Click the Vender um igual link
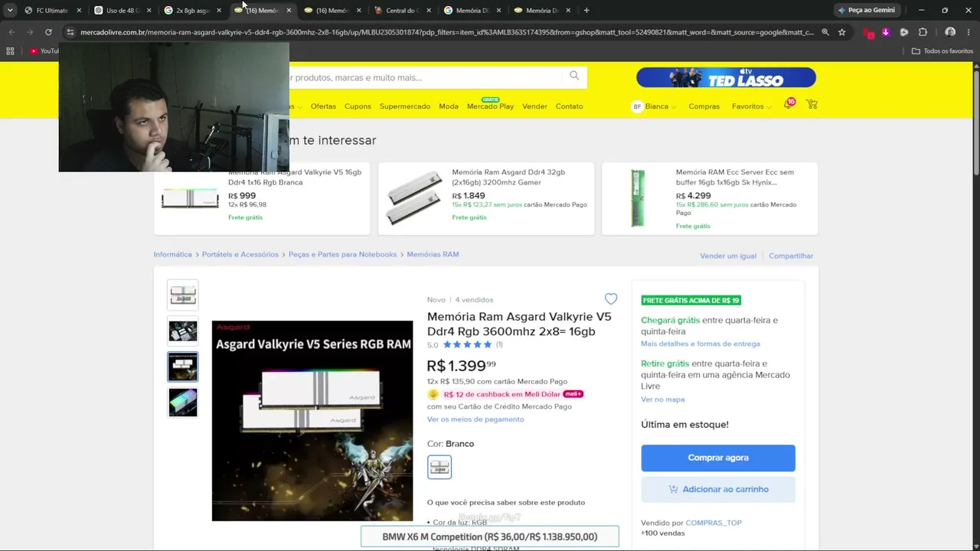 click(x=728, y=256)
